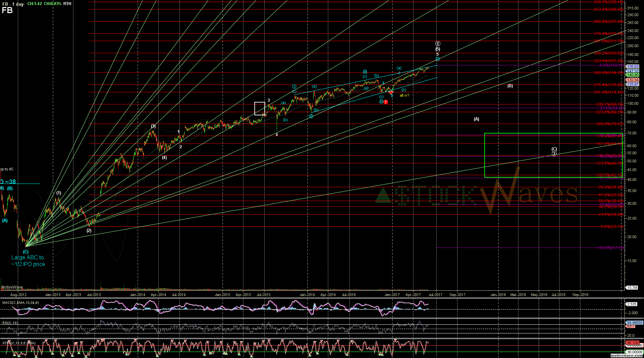The height and width of the screenshot is (358, 644).
Task: Click the cyan (C) wave label at the 2012 low
Action: [26, 252]
